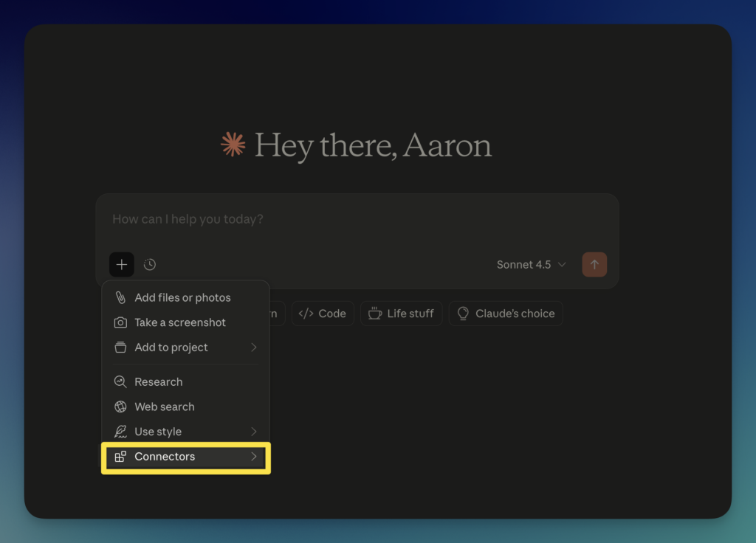Screen dimensions: 756x543
Task: Click the Claude starburst logo
Action: pos(233,144)
